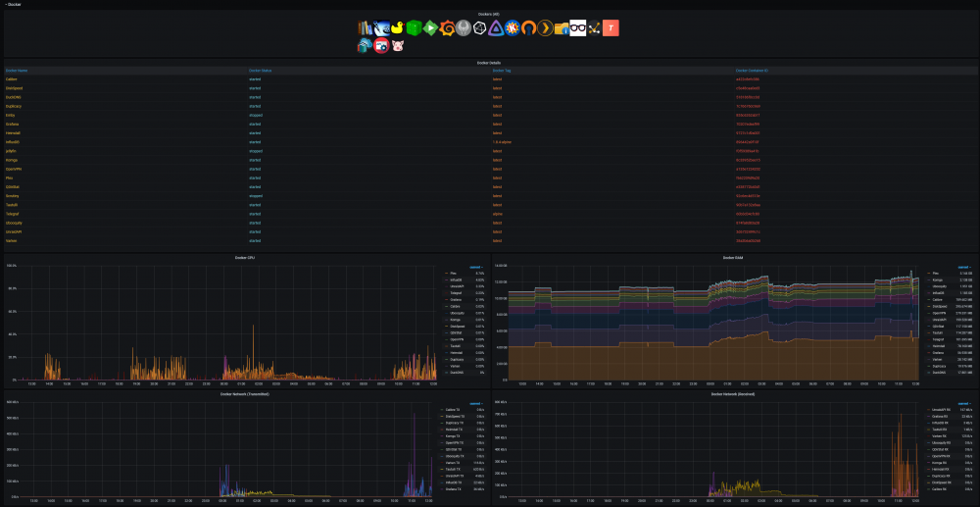Screen dimensions: 980x507
Task: Open Docker Network (Received) panel menu
Action: click(x=734, y=394)
